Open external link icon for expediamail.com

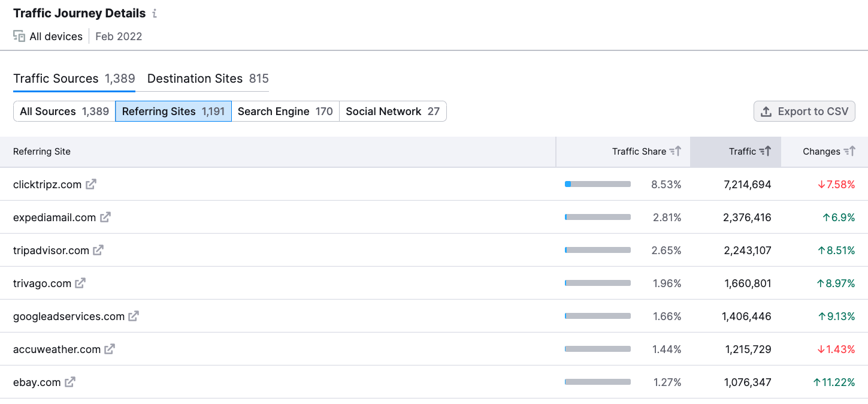click(x=105, y=218)
